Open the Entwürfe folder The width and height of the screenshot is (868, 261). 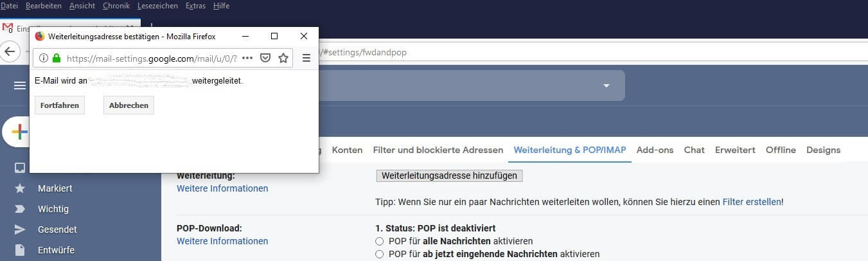tap(56, 250)
